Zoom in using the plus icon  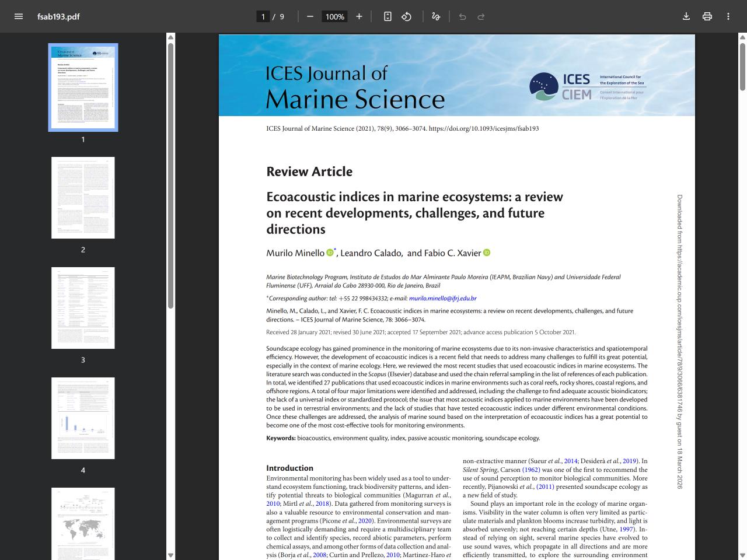359,16
